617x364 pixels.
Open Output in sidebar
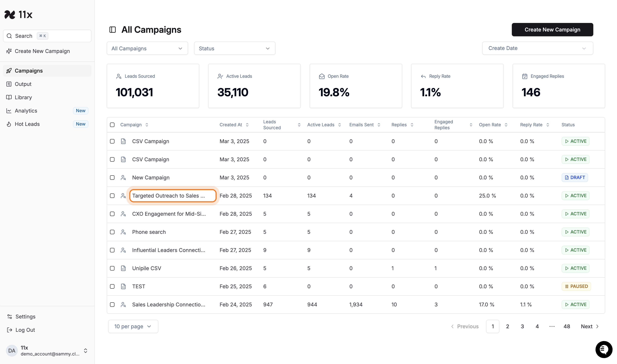(x=47, y=84)
